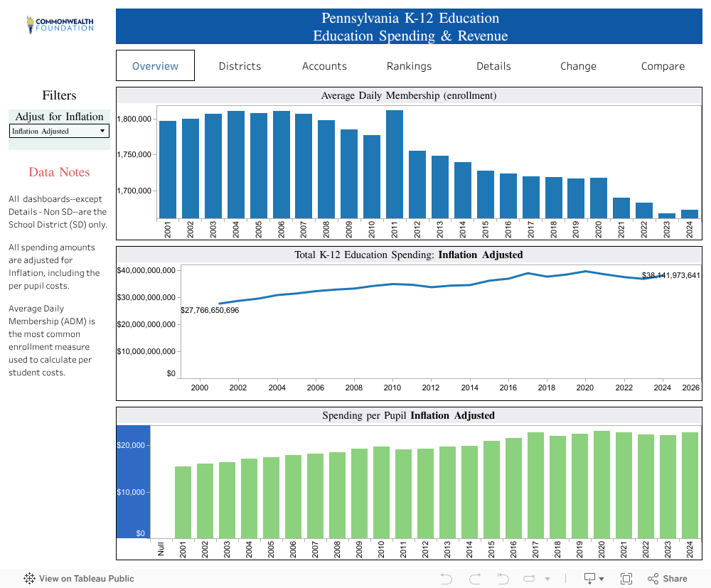The image size is (711, 588).
Task: Click the Undo arrow icon
Action: (447, 579)
